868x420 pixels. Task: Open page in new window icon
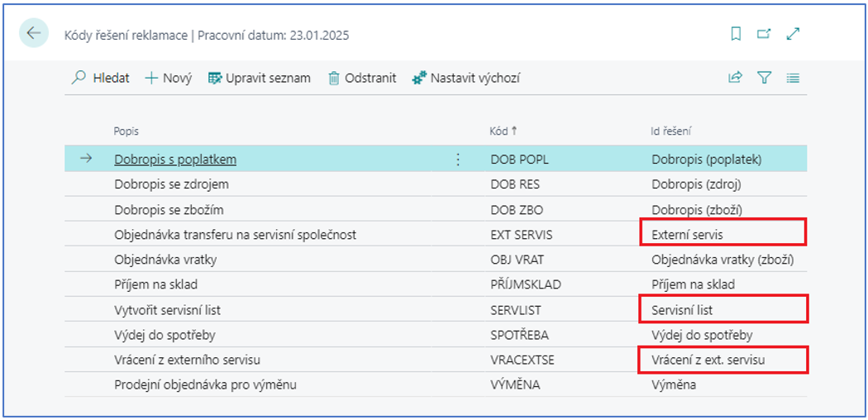click(x=764, y=34)
